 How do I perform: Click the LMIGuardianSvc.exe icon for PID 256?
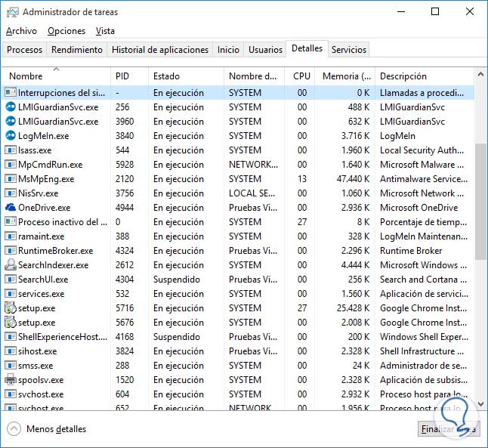pos(11,107)
